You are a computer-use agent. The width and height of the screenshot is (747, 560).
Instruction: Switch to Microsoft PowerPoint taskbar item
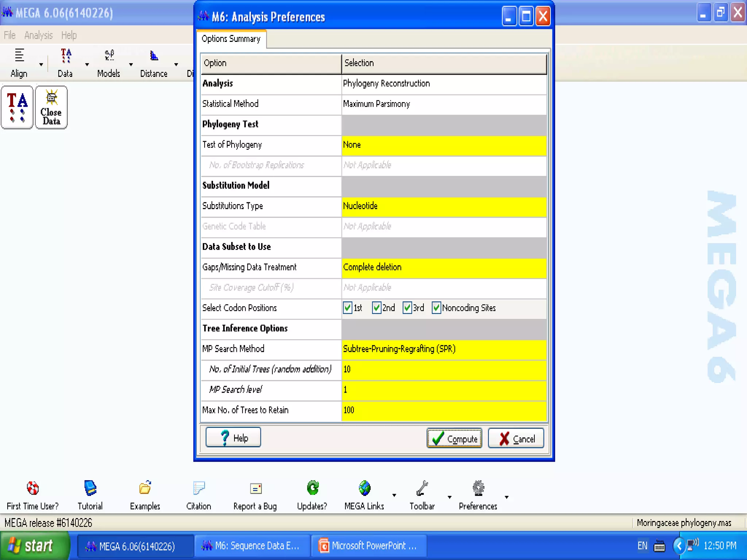click(x=369, y=546)
